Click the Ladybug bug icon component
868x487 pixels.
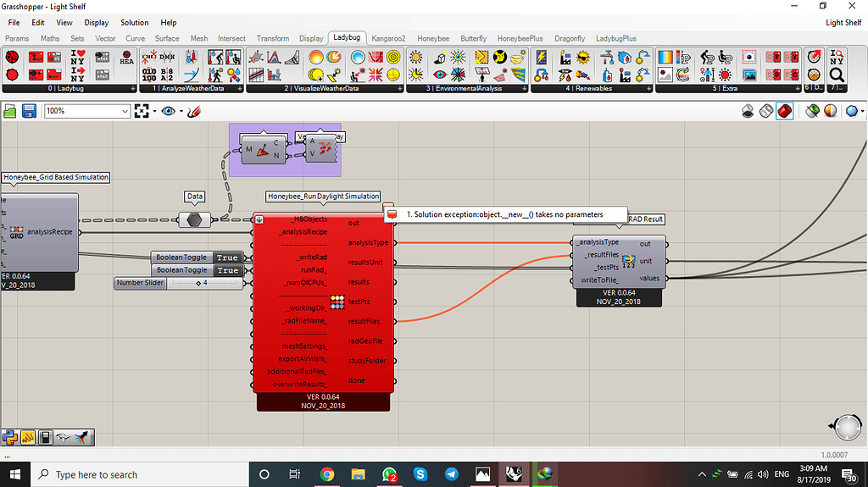click(13, 58)
